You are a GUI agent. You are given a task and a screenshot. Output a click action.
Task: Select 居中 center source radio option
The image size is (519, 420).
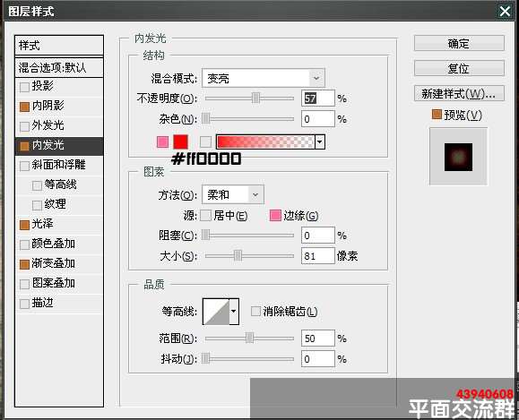point(205,216)
